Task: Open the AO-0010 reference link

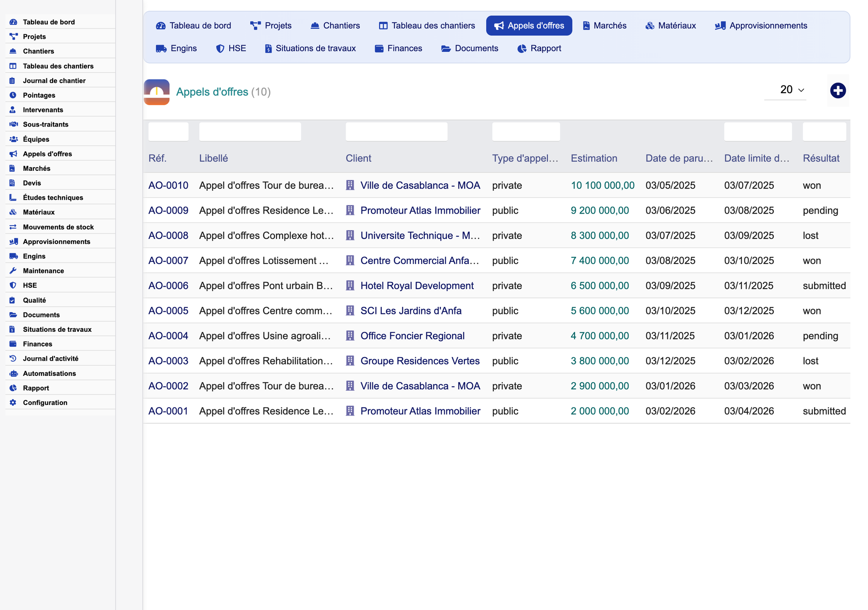Action: pyautogui.click(x=168, y=185)
